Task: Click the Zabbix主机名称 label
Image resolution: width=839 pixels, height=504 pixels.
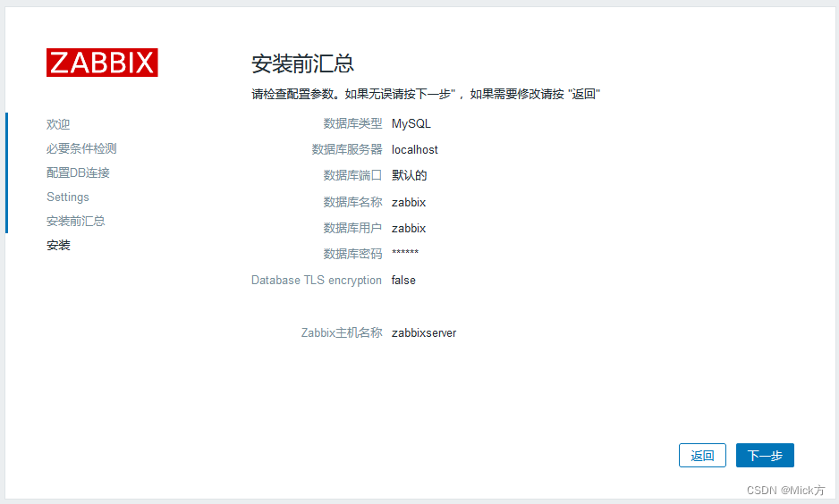Action: (x=342, y=332)
